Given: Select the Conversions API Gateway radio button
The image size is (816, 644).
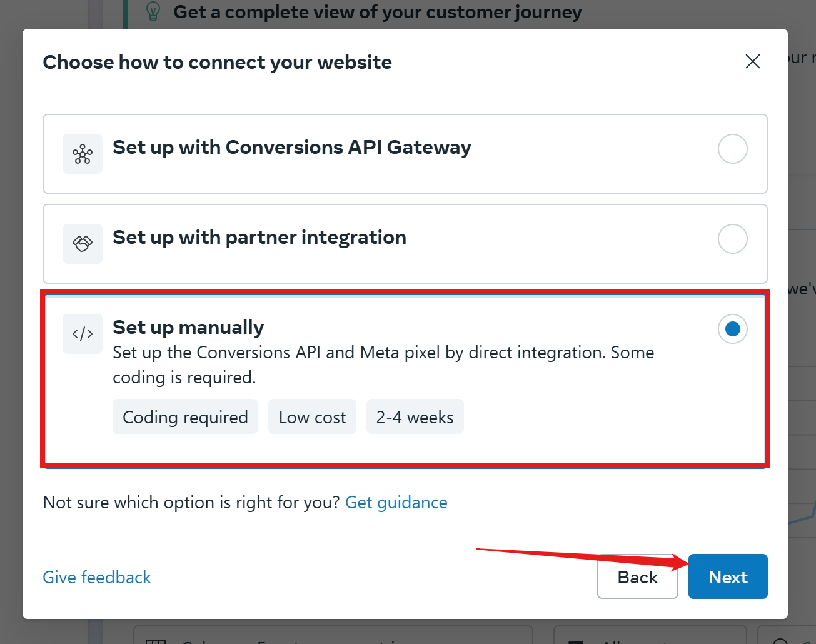Looking at the screenshot, I should (x=732, y=149).
